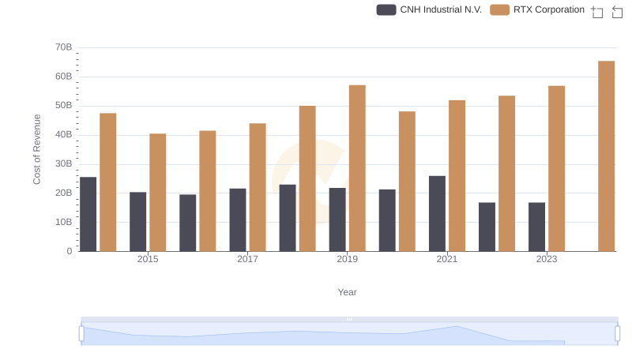Screen dimensions: 632x364
Task: Select the left data zoom slider handle
Action: (x=81, y=334)
